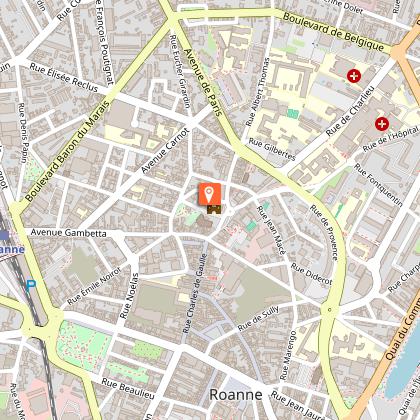Click the Avenue Carnot street label

point(165,150)
